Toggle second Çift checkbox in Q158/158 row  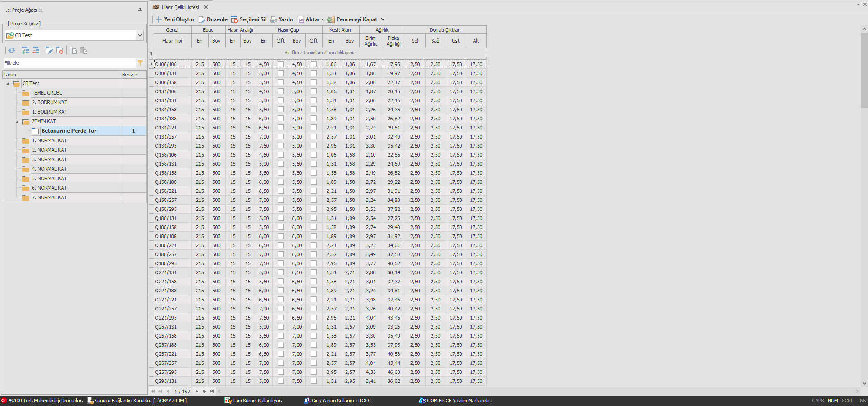pos(313,173)
